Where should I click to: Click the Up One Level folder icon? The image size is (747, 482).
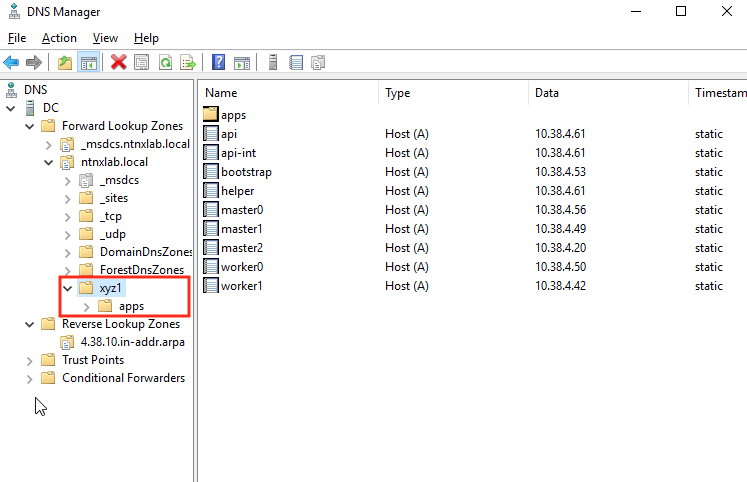click(x=65, y=63)
